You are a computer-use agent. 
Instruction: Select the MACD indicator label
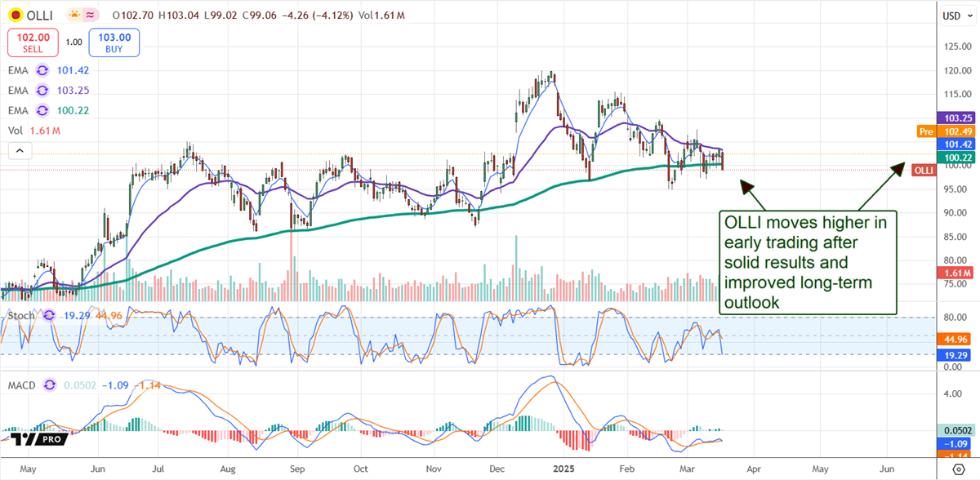click(23, 384)
